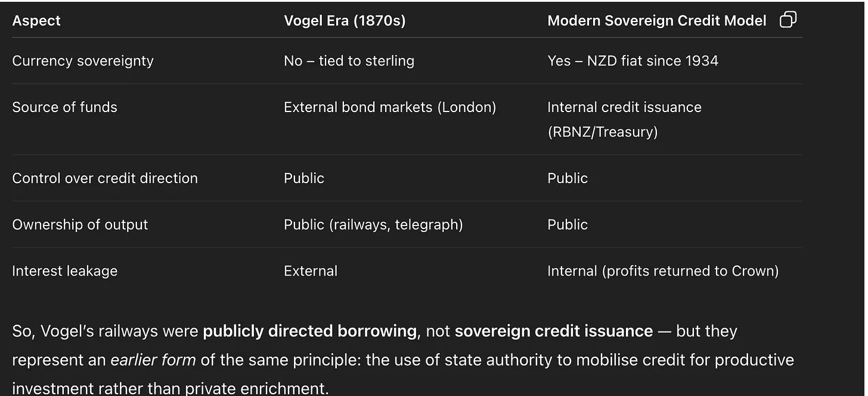Viewport: 868px width, 396px height.
Task: Click the "Modern Sovereign Credit Model" header
Action: (x=656, y=21)
